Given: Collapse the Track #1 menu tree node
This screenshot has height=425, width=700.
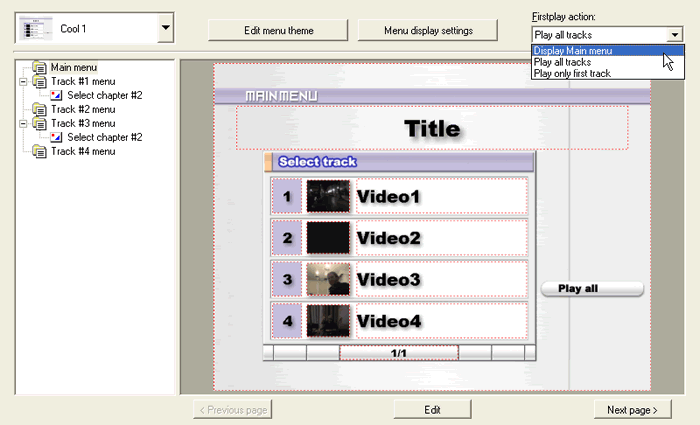Looking at the screenshot, I should [23, 82].
